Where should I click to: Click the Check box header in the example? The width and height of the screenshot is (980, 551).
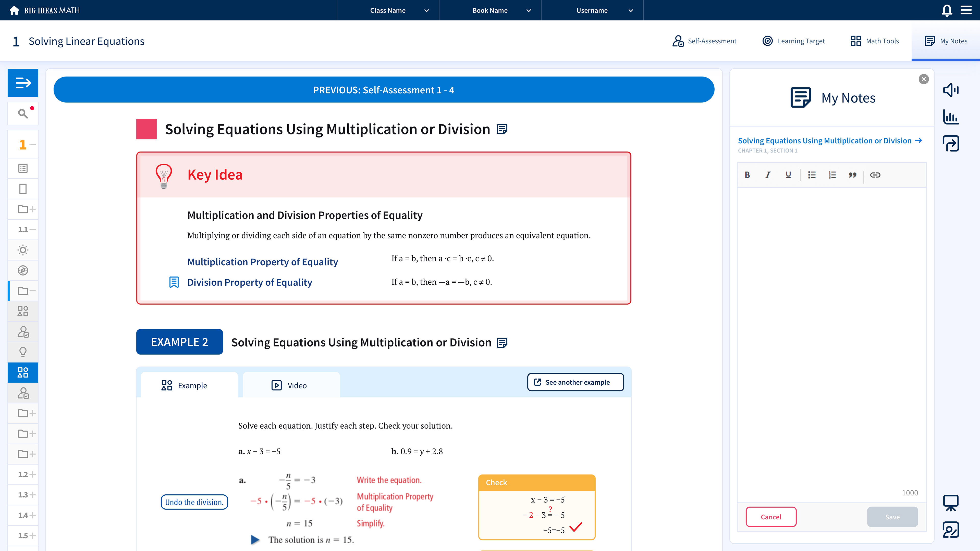click(x=536, y=483)
